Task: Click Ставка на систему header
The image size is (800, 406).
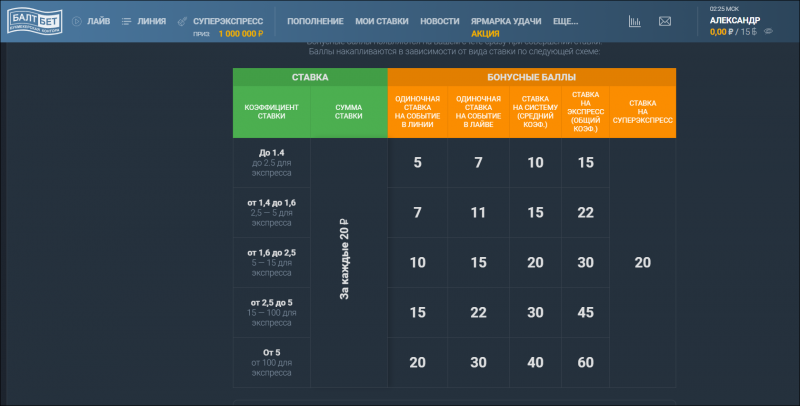Action: pos(535,112)
